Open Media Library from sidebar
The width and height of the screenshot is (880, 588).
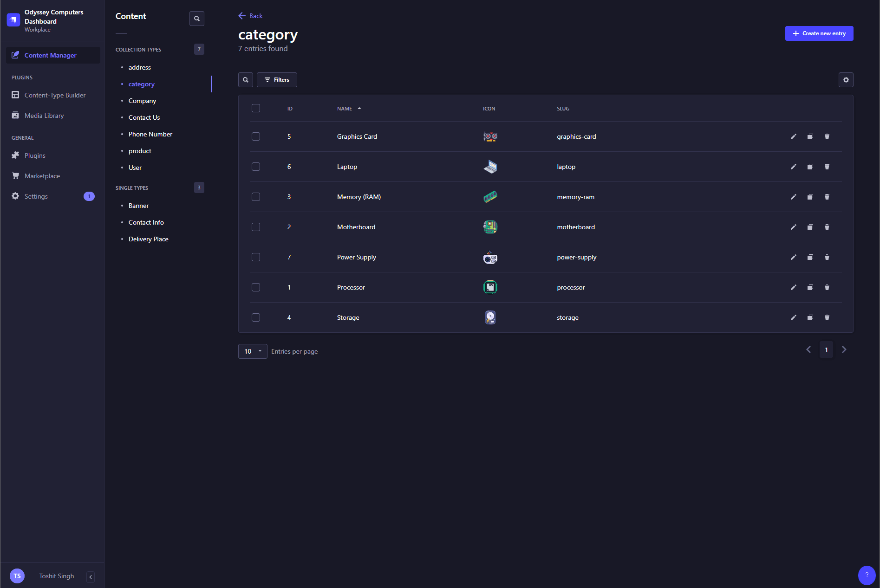44,116
